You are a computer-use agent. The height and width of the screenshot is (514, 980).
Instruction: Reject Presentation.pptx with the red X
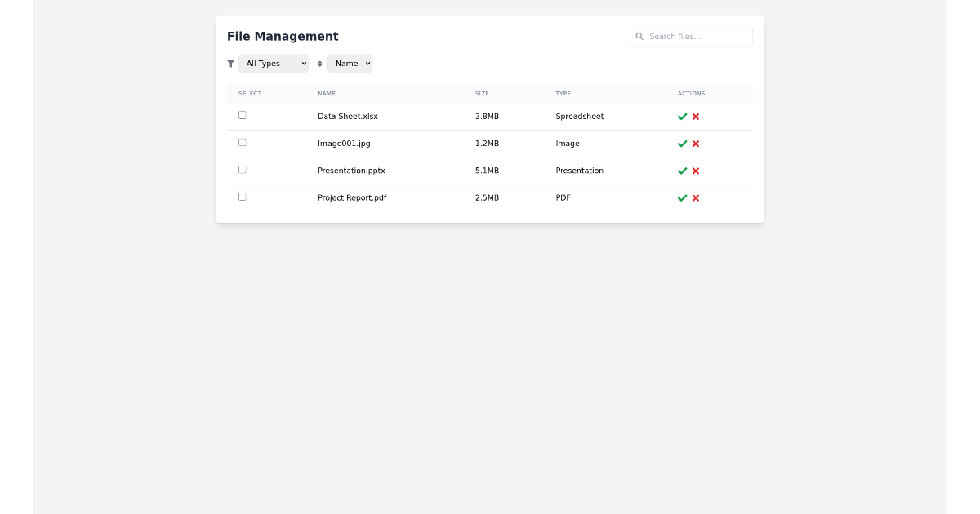pyautogui.click(x=695, y=171)
